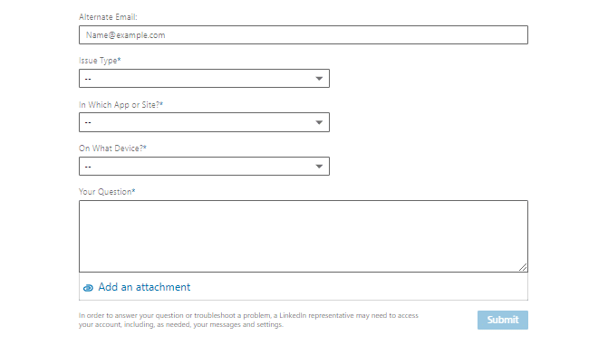608x364 pixels.
Task: Click the text area resize handle corner
Action: (523, 267)
